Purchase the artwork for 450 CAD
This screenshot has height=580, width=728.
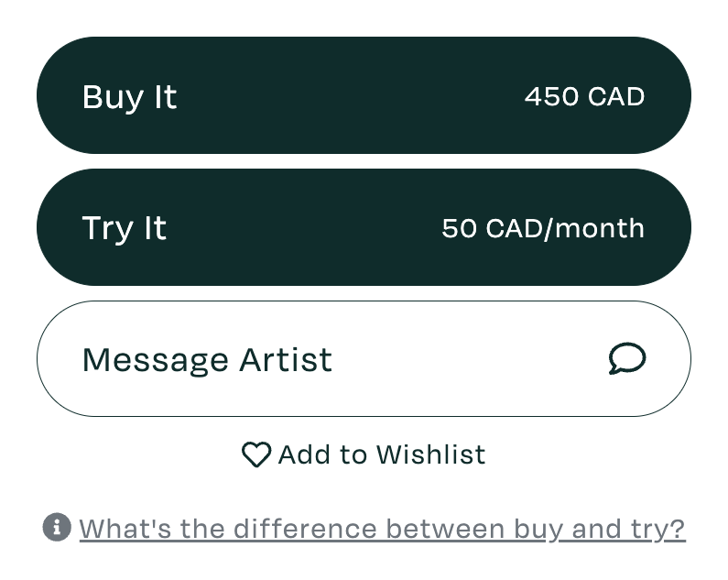[x=364, y=95]
